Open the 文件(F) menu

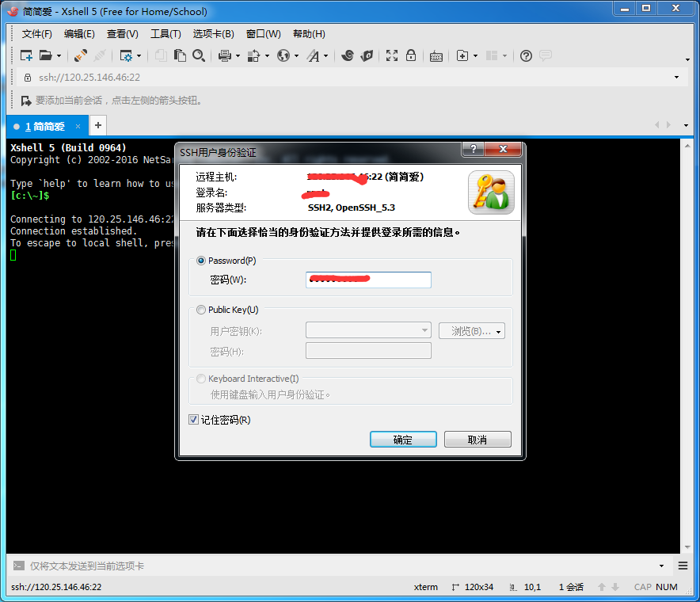coord(37,34)
